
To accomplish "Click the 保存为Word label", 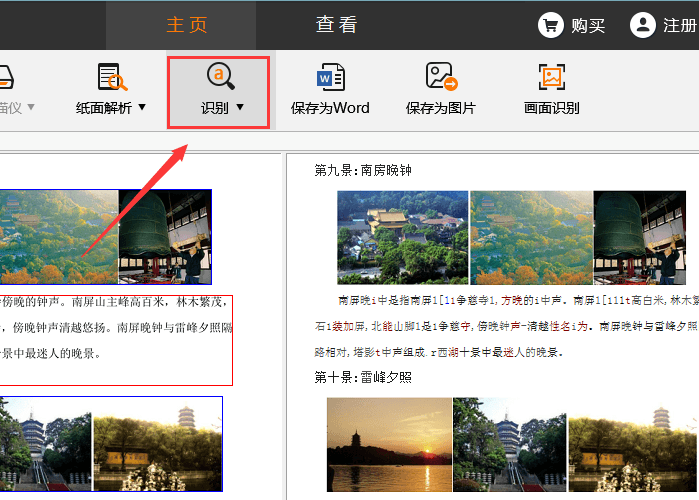I will point(330,108).
